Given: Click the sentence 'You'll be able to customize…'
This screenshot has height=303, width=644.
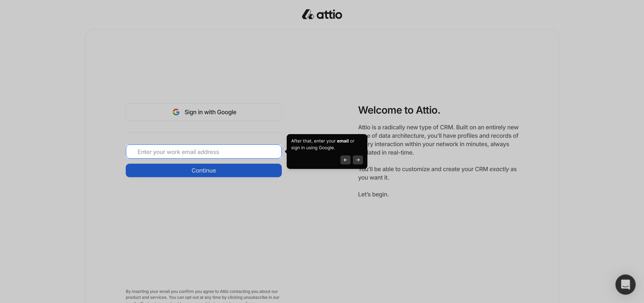Looking at the screenshot, I should coord(437,173).
